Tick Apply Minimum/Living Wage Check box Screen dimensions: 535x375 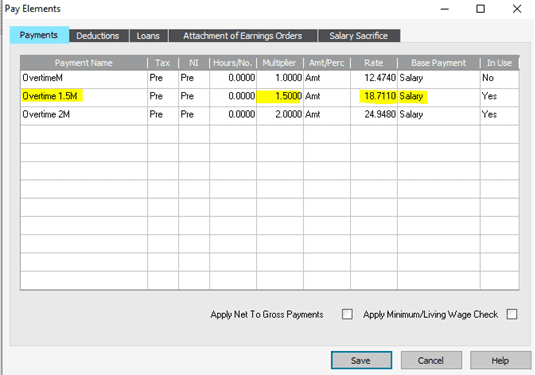[x=512, y=314]
